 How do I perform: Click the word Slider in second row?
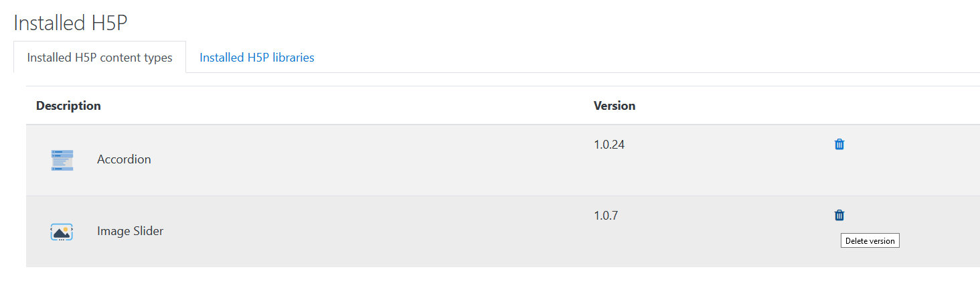[148, 231]
